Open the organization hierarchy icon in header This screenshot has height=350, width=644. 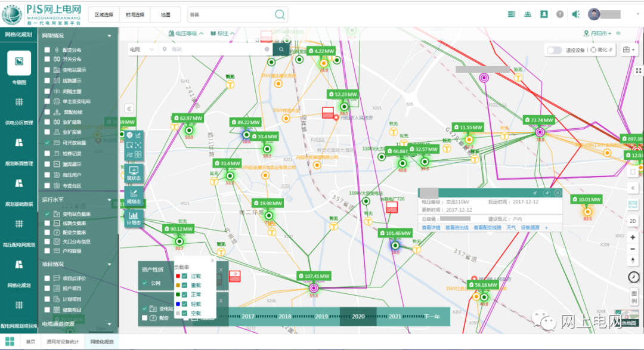coord(528,14)
